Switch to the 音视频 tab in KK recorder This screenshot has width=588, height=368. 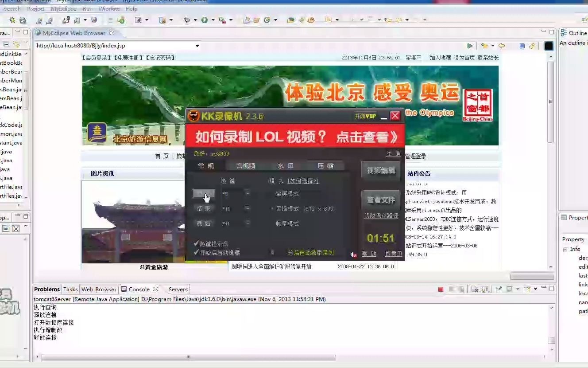point(246,166)
